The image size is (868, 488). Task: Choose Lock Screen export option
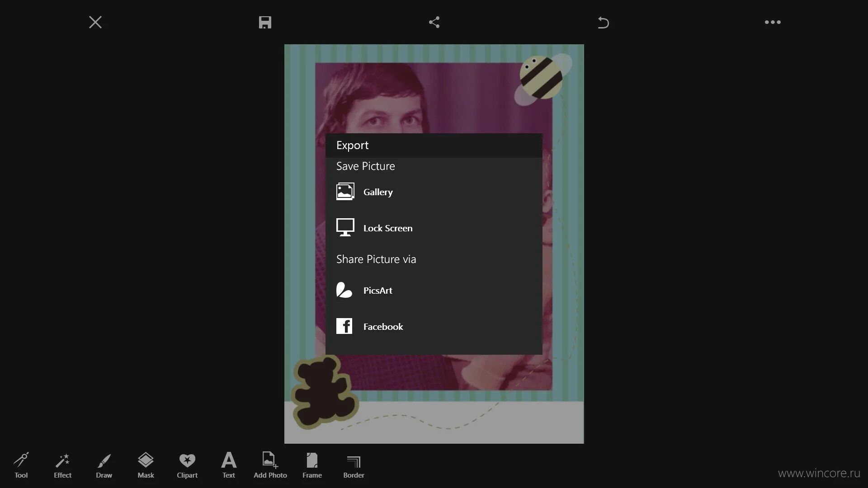coord(387,228)
